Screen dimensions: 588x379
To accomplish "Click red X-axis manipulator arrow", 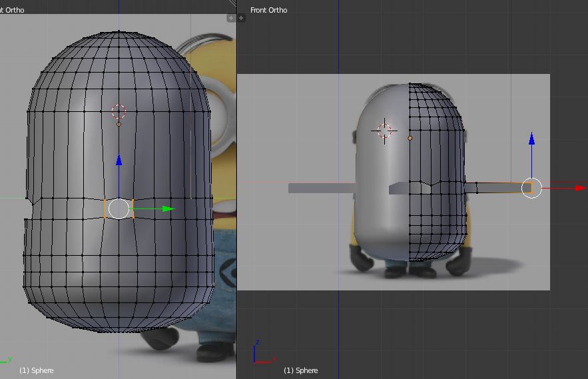I will coord(581,188).
